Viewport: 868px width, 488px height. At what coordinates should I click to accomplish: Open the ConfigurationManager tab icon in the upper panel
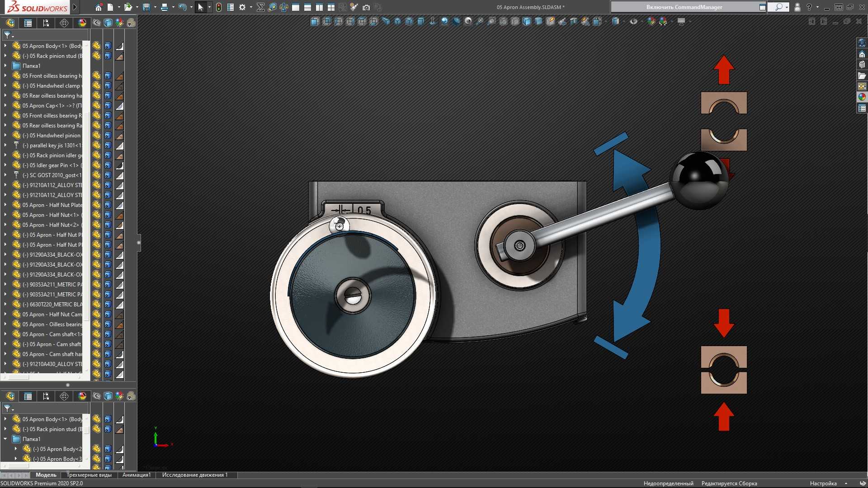pyautogui.click(x=46, y=23)
